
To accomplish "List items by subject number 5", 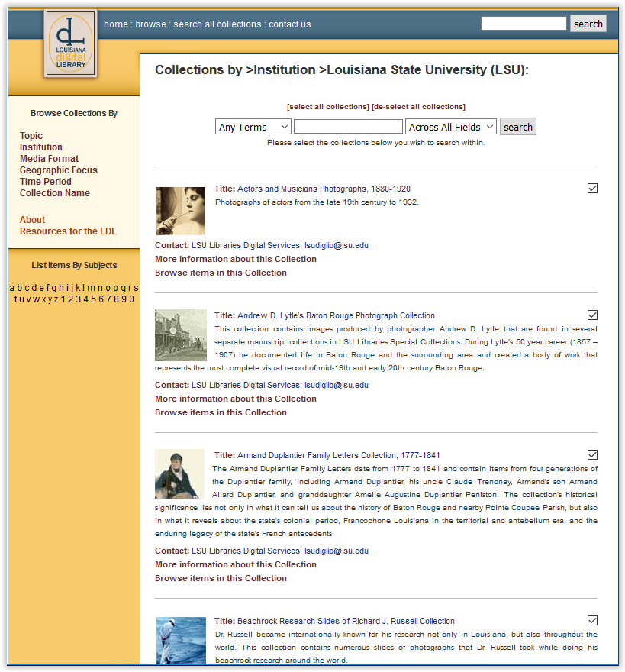I will pyautogui.click(x=94, y=299).
